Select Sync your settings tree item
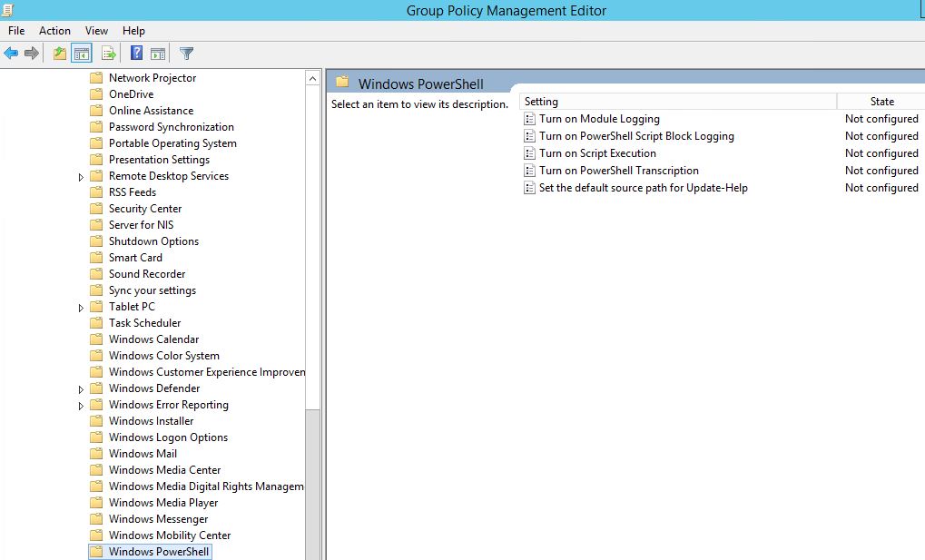 tap(153, 290)
